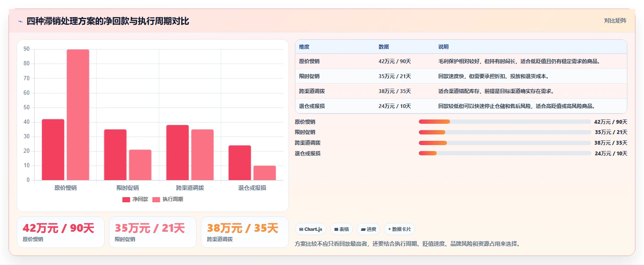Click the 退仓或报损 progress bar
The image size is (644, 265).
coord(505,153)
